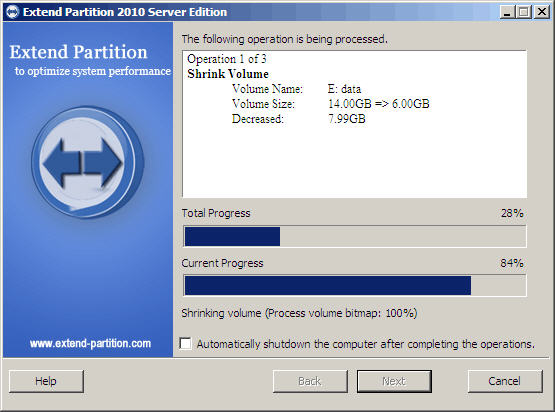The height and width of the screenshot is (412, 555).
Task: Select the 'Operation 1 of 3' text
Action: click(227, 59)
